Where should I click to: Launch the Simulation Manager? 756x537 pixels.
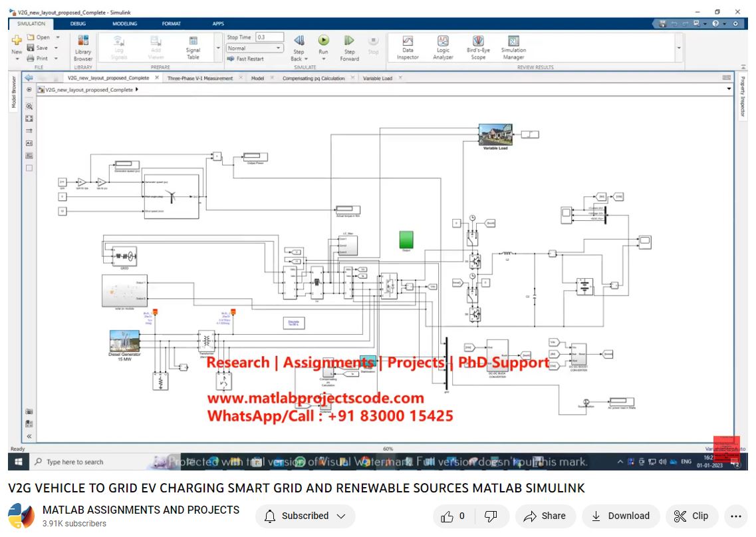[513, 47]
